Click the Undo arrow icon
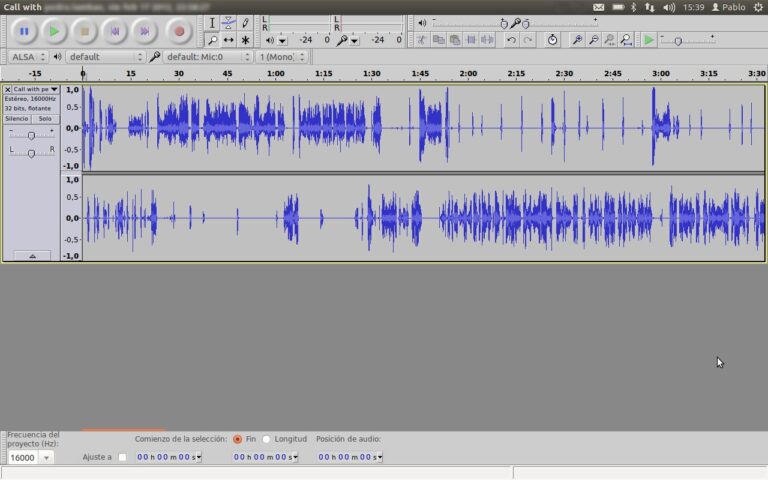The image size is (768, 480). pyautogui.click(x=511, y=40)
